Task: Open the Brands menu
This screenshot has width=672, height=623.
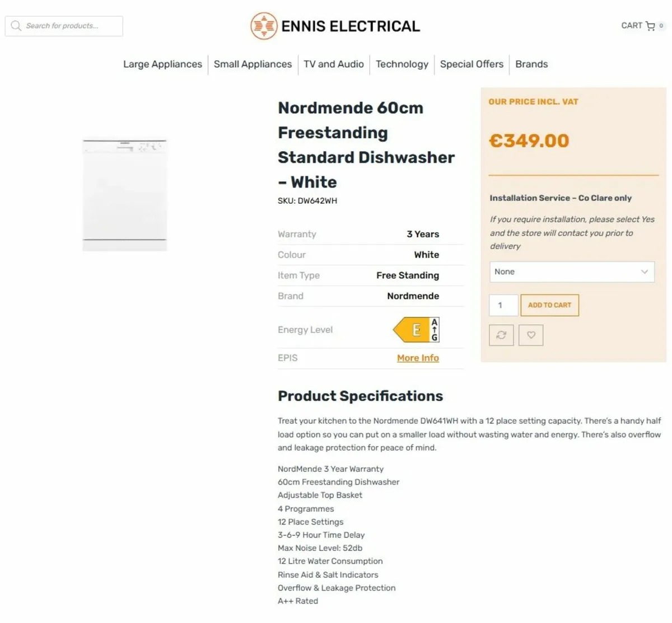Action: click(531, 64)
